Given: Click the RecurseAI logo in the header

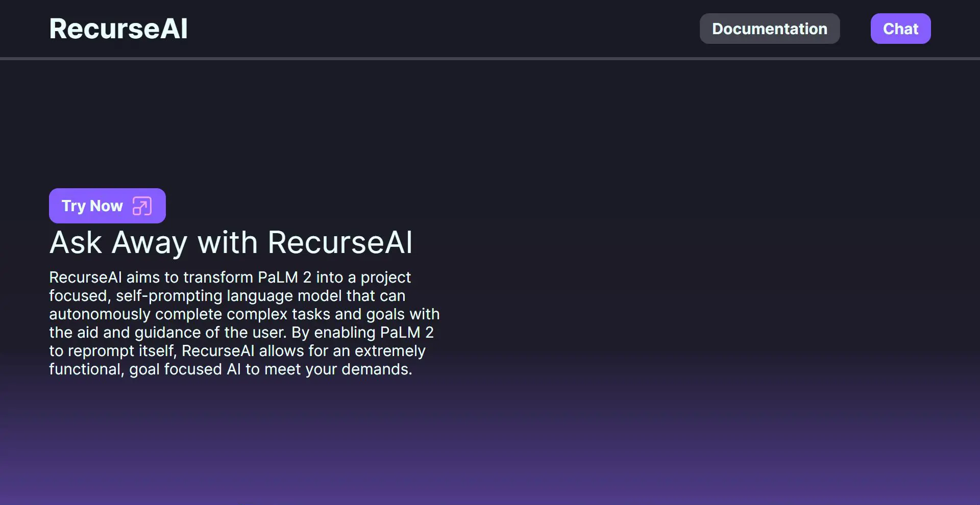Looking at the screenshot, I should pyautogui.click(x=118, y=29).
